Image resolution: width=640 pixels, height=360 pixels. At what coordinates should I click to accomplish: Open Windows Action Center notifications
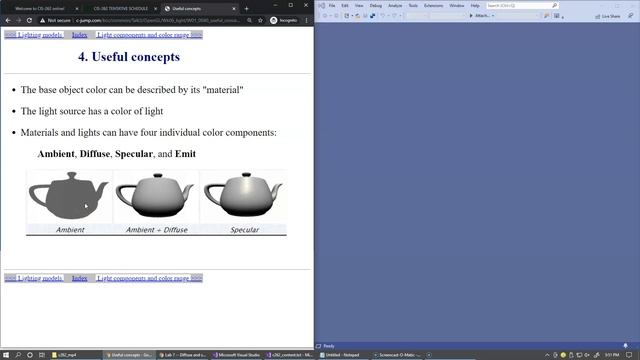[x=629, y=355]
